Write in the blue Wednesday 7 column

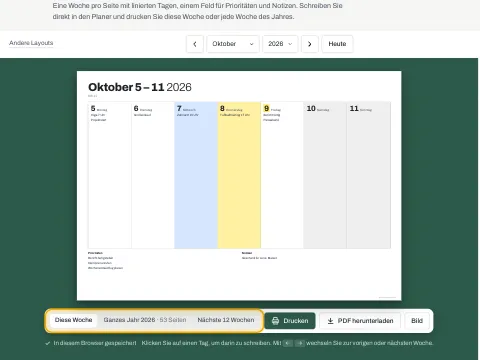[196, 175]
